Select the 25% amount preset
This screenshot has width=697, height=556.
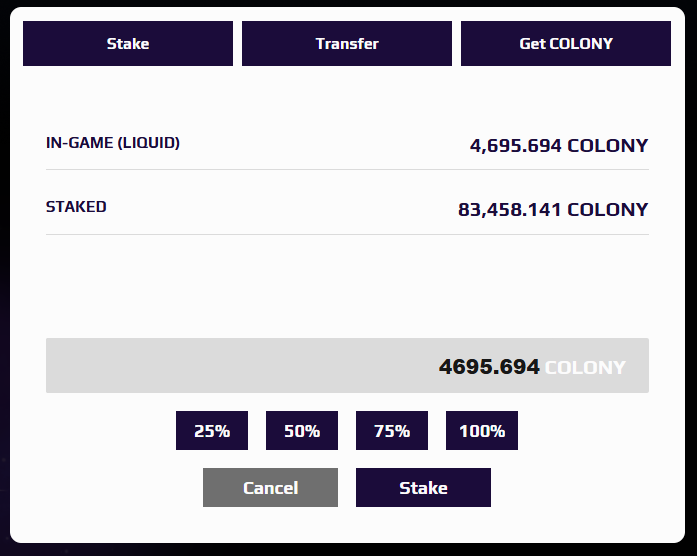tap(212, 431)
